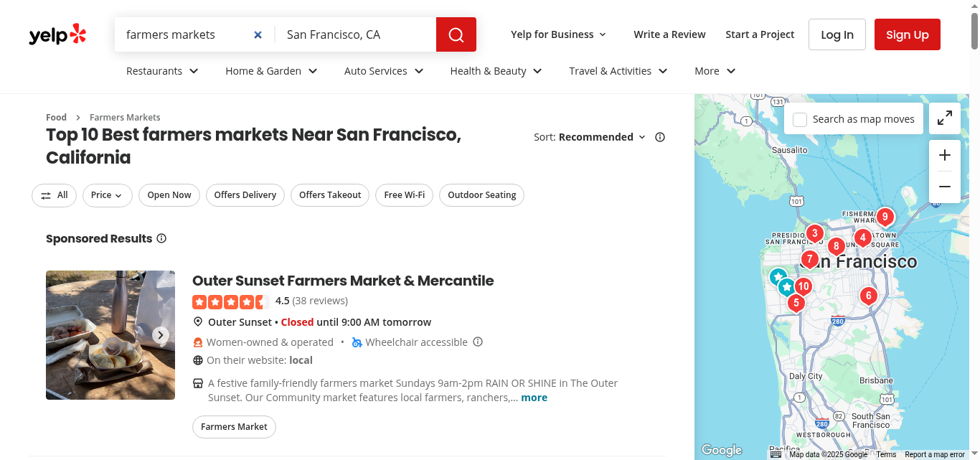This screenshot has height=460, width=980.
Task: Open Sponsored Results info icon
Action: click(161, 238)
